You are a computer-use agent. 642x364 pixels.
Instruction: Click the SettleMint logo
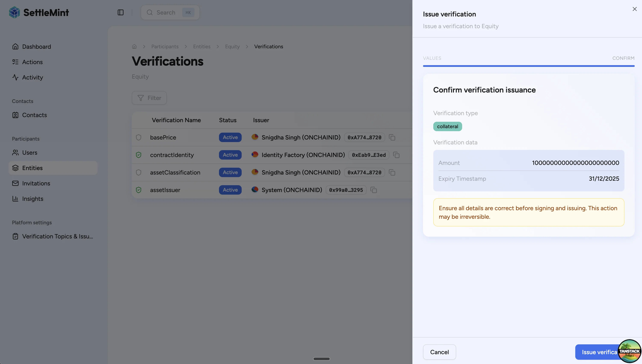pyautogui.click(x=39, y=12)
